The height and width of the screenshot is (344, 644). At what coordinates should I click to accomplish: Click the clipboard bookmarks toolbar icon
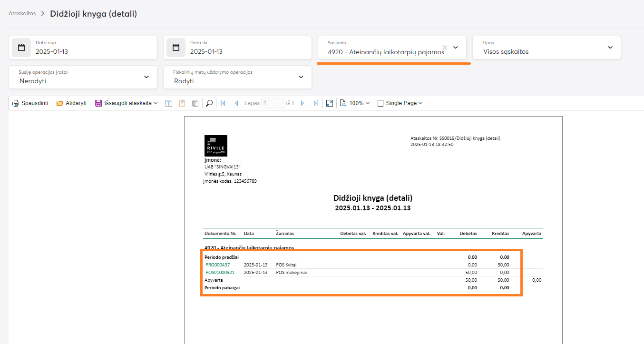pos(182,103)
